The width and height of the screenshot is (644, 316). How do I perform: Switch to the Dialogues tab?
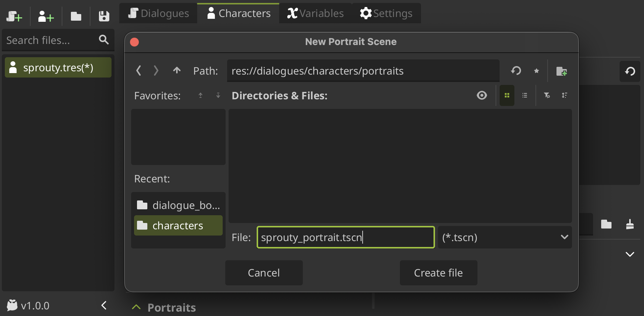[158, 13]
